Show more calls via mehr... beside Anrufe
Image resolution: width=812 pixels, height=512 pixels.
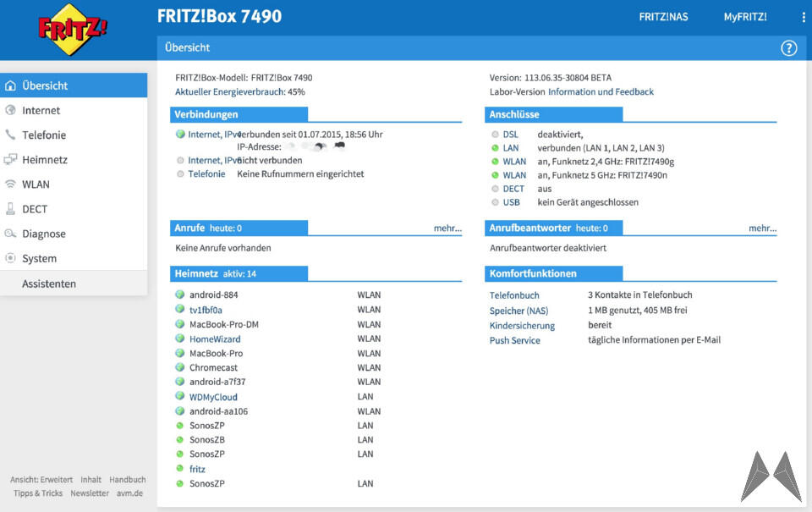coord(447,228)
